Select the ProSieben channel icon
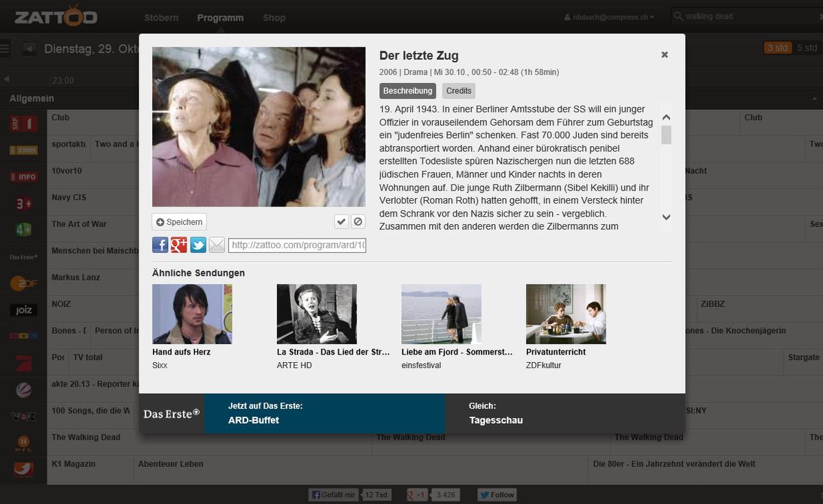 23,363
